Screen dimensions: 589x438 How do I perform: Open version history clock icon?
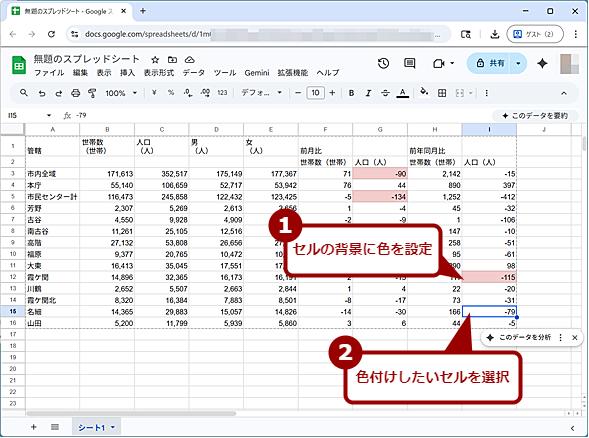[x=383, y=63]
